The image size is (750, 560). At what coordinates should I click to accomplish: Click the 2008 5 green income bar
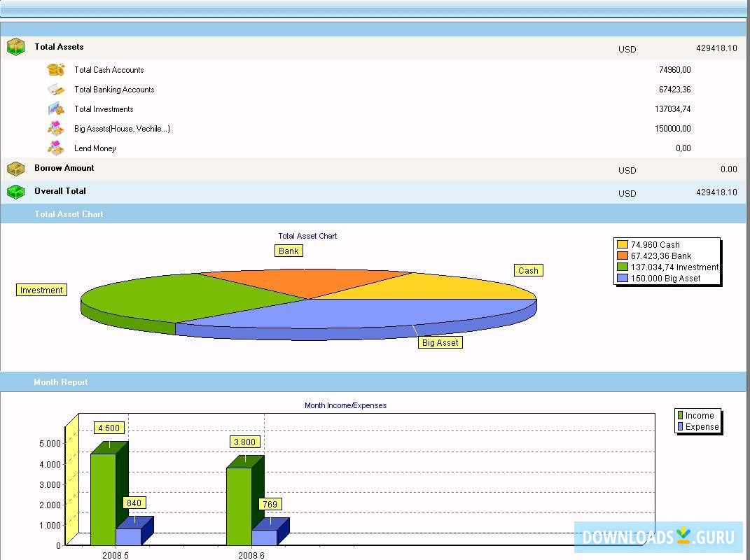(x=104, y=498)
